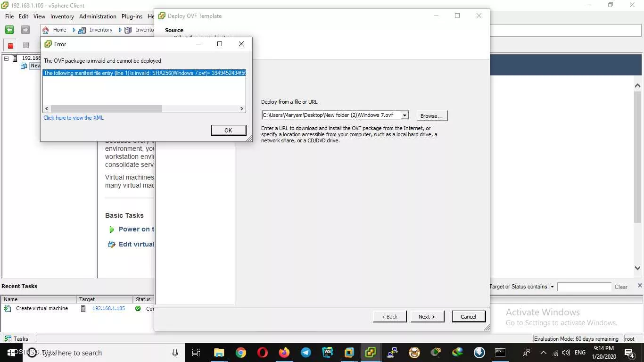Click the Recent Tasks filter input field
644x362 pixels.
point(584,287)
